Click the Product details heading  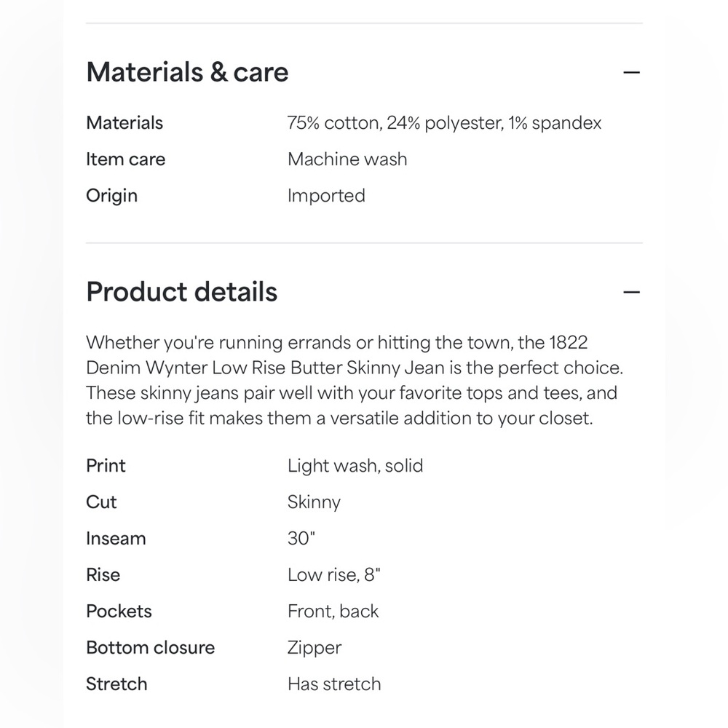click(181, 292)
